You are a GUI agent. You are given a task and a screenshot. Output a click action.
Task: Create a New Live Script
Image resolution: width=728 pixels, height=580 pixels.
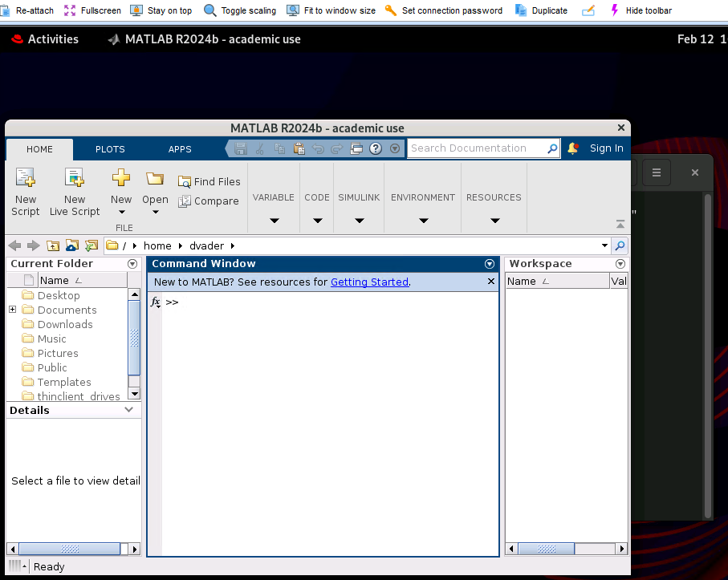[x=75, y=192]
